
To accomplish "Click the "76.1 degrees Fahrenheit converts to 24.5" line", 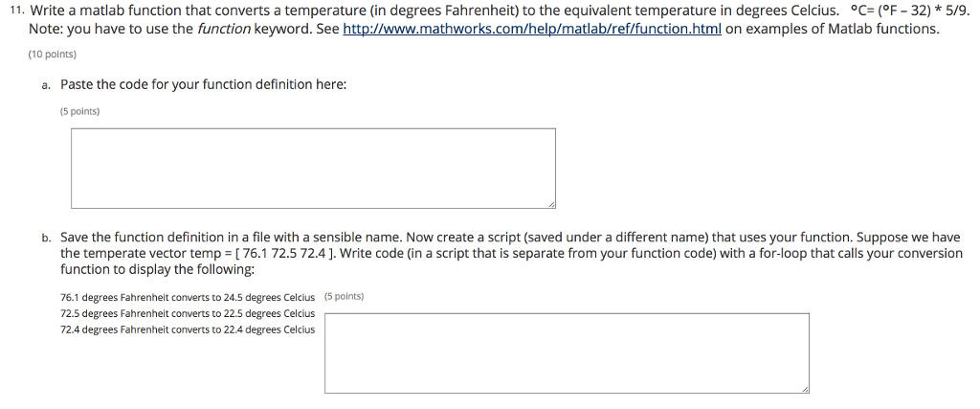I will click(188, 297).
